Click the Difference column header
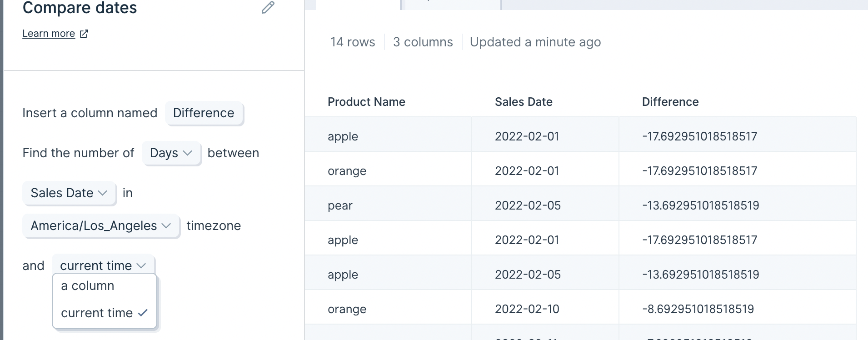This screenshot has height=340, width=868. pyautogui.click(x=670, y=102)
